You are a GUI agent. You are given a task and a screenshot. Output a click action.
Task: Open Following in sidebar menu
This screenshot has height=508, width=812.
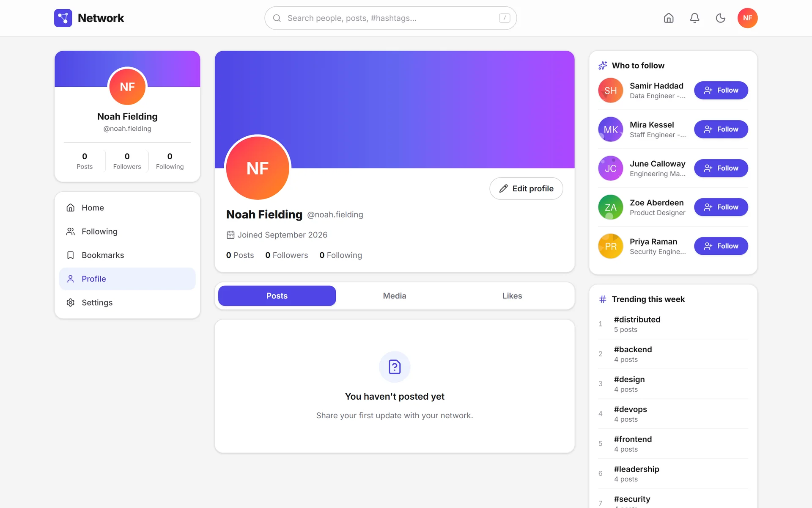pyautogui.click(x=127, y=232)
